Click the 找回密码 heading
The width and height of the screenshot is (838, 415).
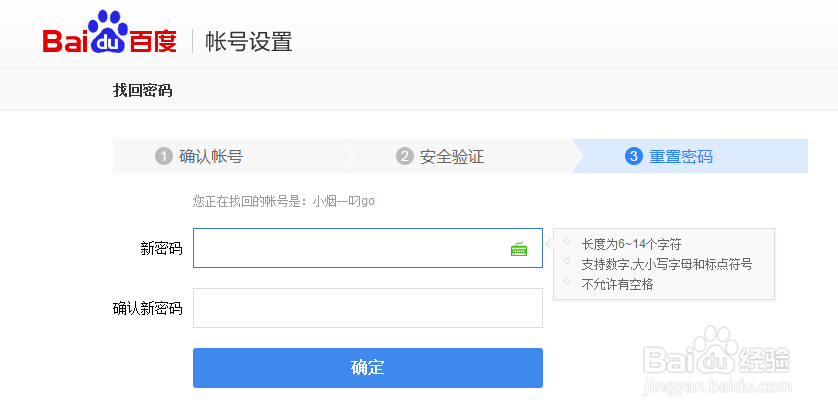[143, 90]
